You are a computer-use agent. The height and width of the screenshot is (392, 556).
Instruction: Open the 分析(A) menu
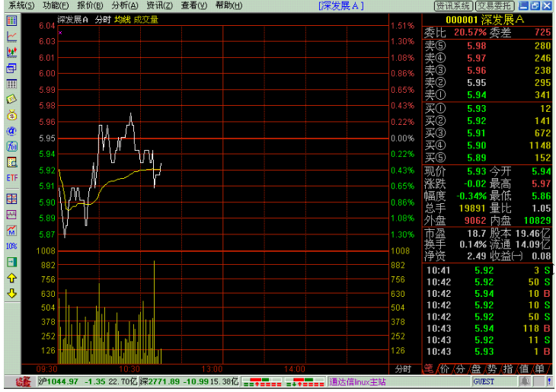[x=125, y=5]
